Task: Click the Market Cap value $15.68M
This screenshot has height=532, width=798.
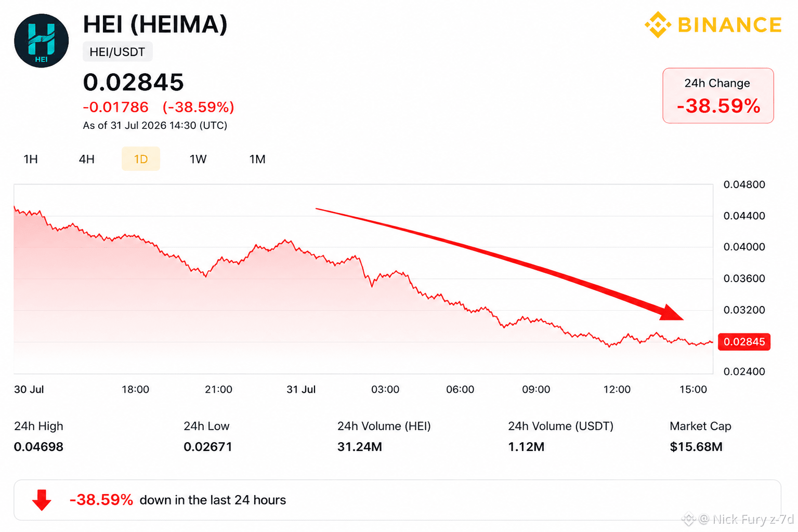Action: [x=696, y=447]
